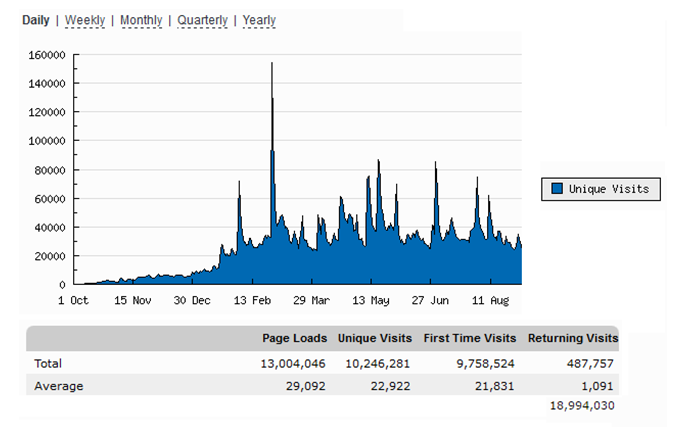Image resolution: width=687 pixels, height=427 pixels.
Task: Switch to Quarterly view
Action: tap(204, 20)
